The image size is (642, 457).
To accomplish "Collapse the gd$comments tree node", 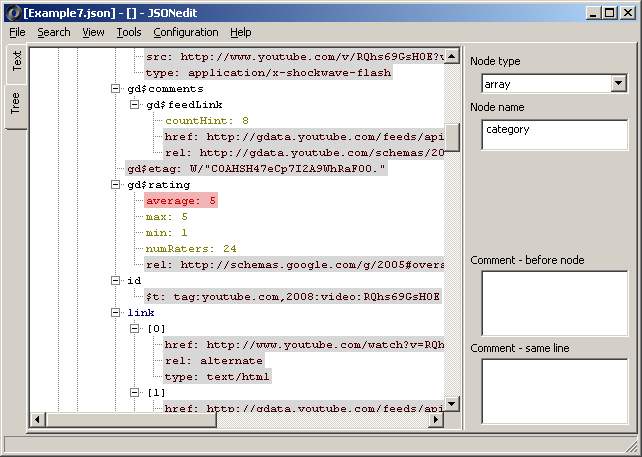I will pos(117,89).
